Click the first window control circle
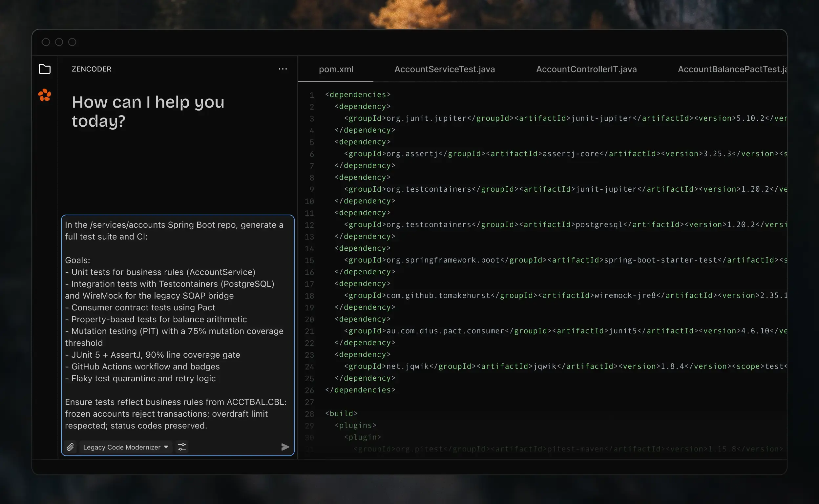The image size is (819, 504). 46,42
